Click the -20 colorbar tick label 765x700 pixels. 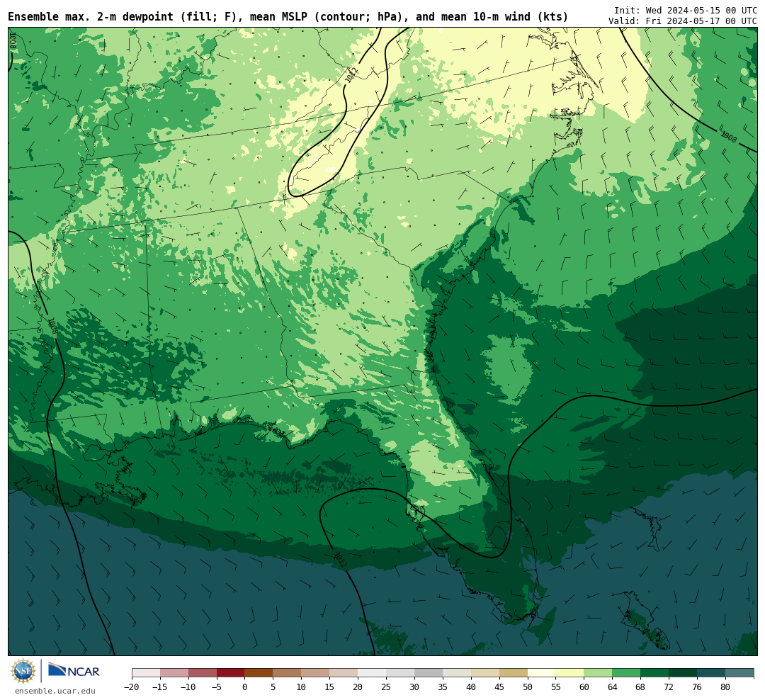tap(132, 687)
